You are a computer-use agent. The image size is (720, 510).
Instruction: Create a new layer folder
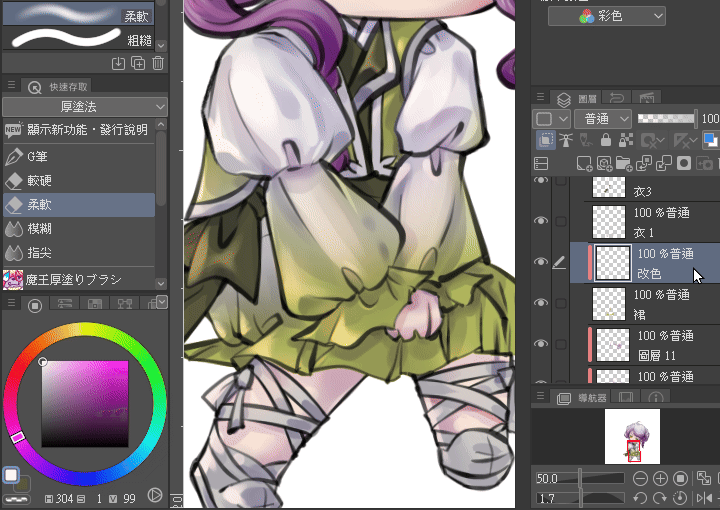point(624,163)
